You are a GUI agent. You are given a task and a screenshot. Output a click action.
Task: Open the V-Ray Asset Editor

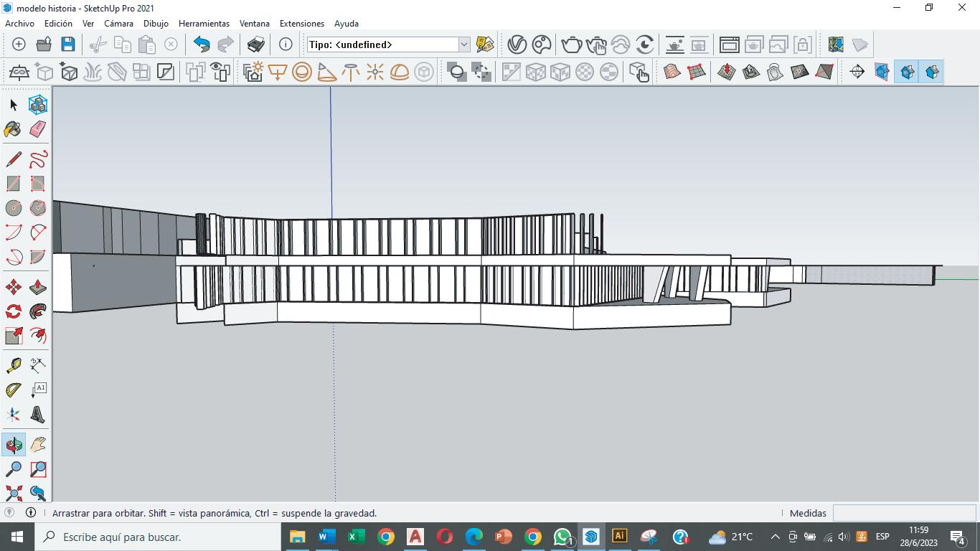tap(517, 44)
